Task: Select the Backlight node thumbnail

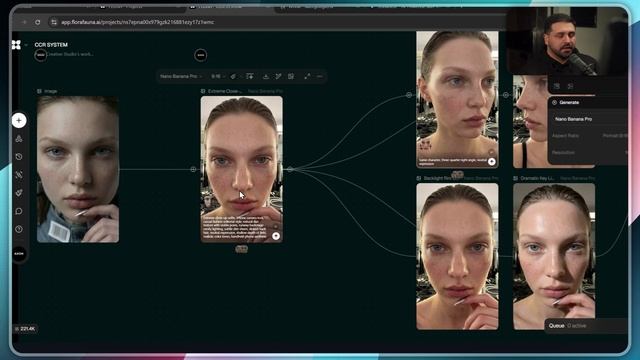Action: pyautogui.click(x=457, y=256)
